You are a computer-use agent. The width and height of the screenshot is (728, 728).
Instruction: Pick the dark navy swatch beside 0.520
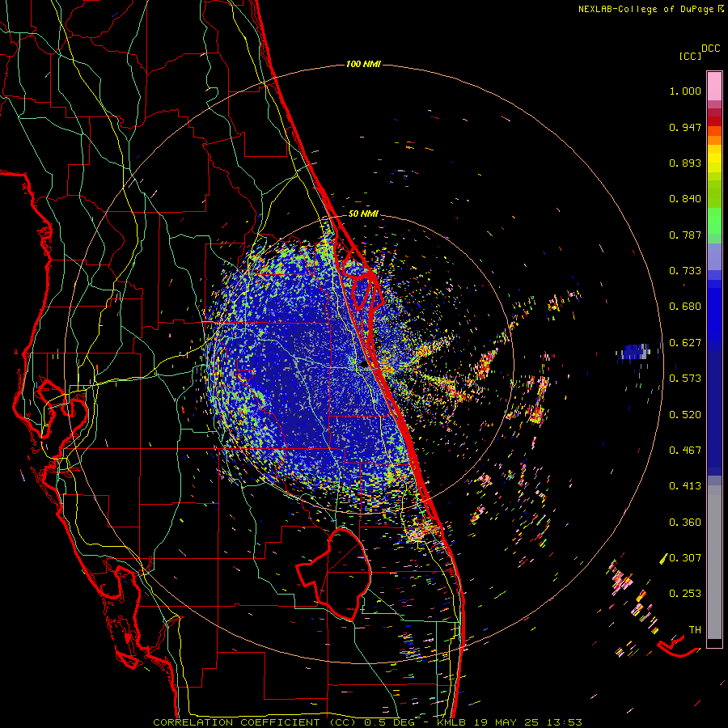[x=714, y=413]
